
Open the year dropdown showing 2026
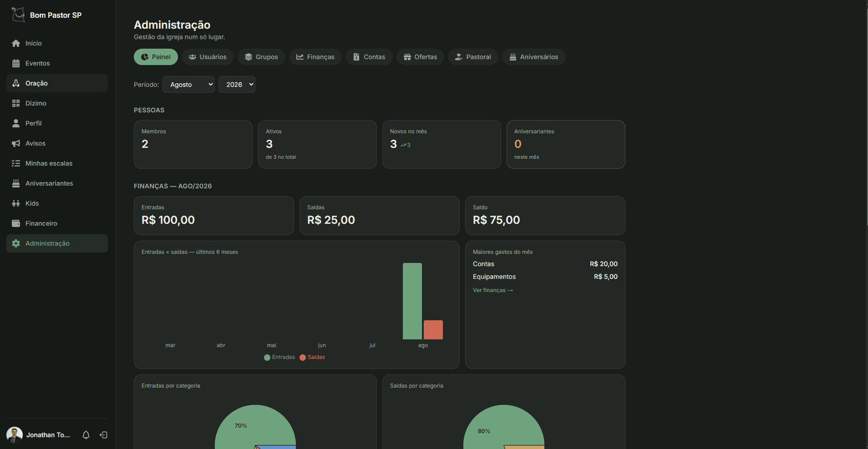(x=237, y=85)
